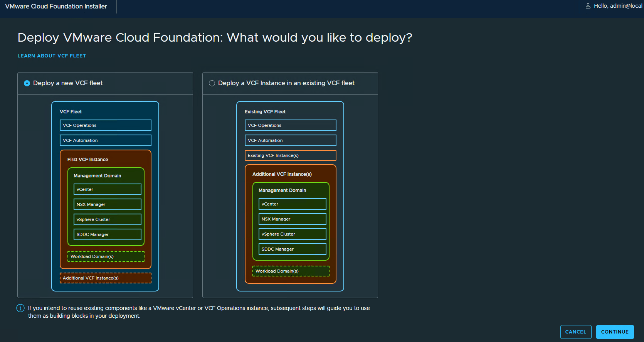
Task: Click the VMware Cloud Foundation Installer title
Action: point(56,6)
